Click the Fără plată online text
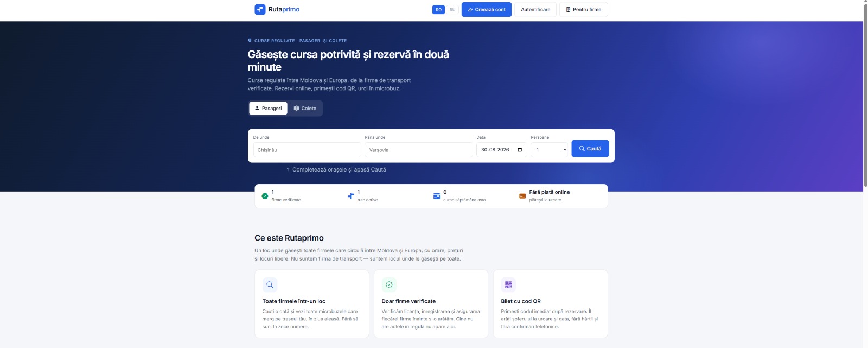 [550, 192]
